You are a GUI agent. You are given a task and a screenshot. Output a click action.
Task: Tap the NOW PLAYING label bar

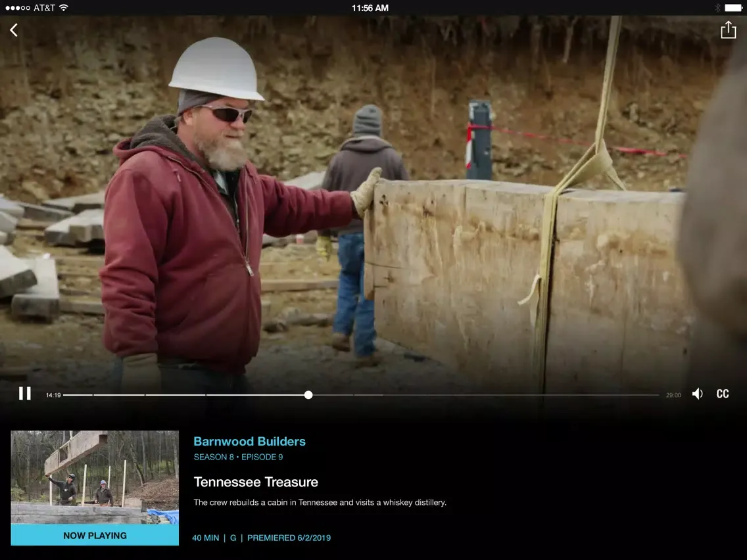tap(95, 535)
